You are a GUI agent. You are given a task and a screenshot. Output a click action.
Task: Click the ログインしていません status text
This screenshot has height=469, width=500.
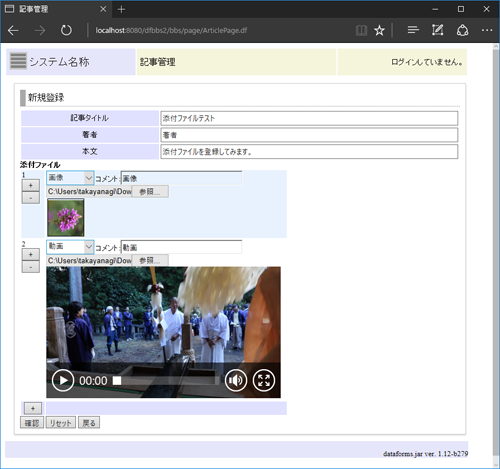pyautogui.click(x=427, y=62)
